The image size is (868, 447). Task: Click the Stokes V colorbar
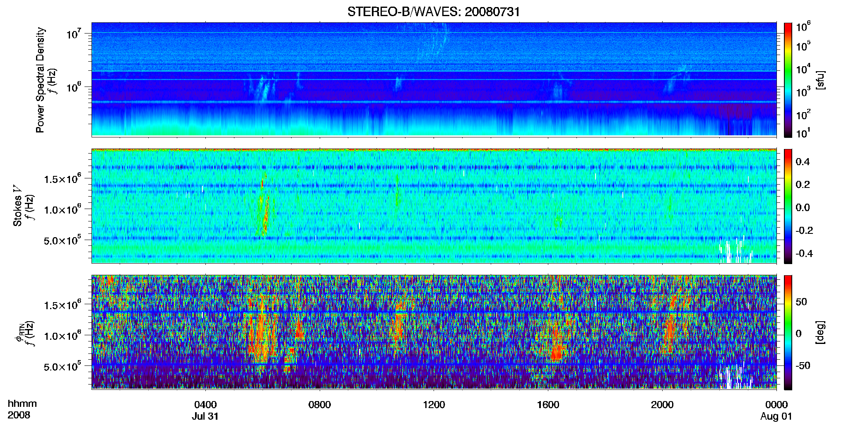click(x=788, y=206)
